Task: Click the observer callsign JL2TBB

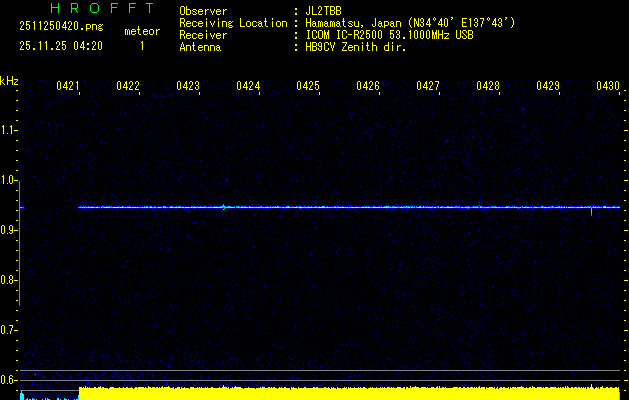Action: click(323, 11)
